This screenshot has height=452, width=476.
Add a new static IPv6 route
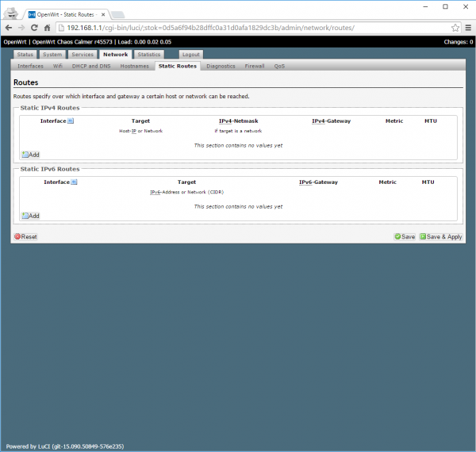pos(30,216)
